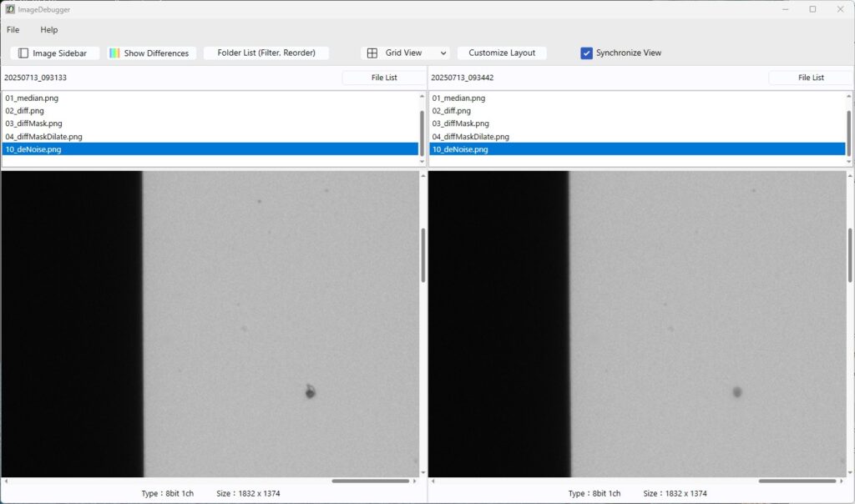
Task: Click the Image Sidebar panel icon
Action: tap(23, 53)
